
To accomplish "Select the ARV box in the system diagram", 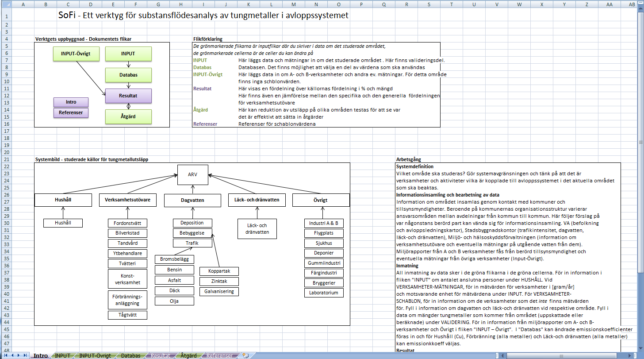I will tap(192, 174).
